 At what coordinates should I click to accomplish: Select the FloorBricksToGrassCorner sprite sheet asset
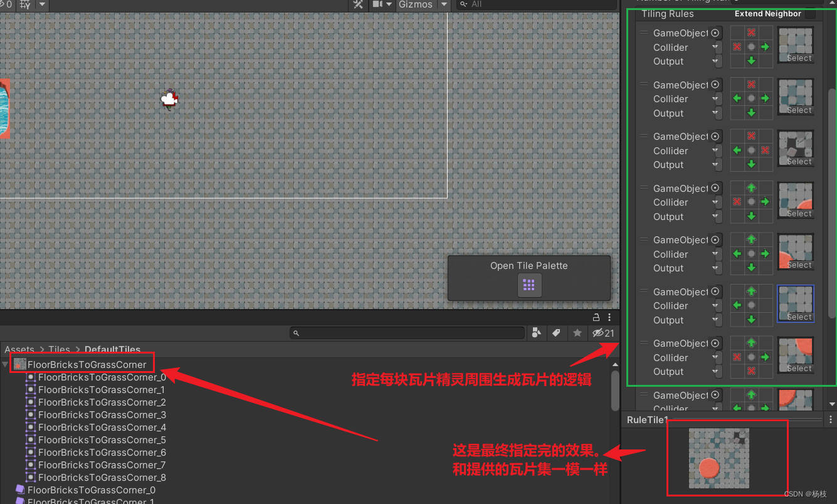tap(87, 364)
